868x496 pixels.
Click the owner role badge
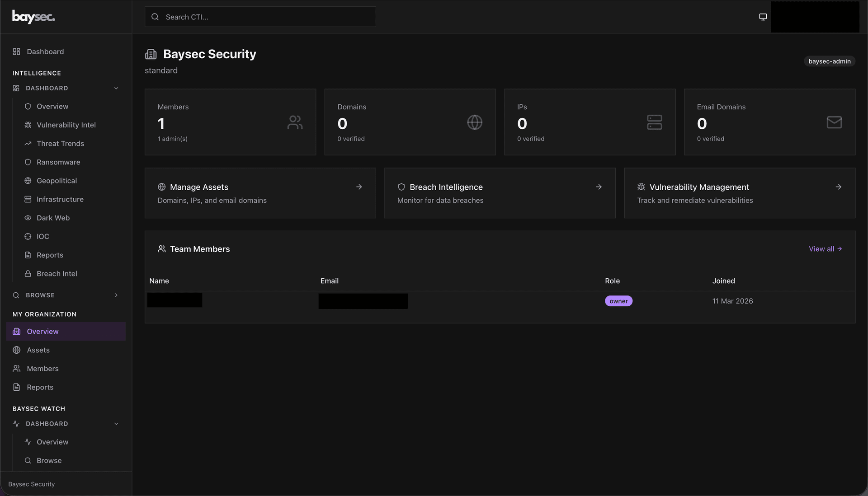pyautogui.click(x=618, y=301)
